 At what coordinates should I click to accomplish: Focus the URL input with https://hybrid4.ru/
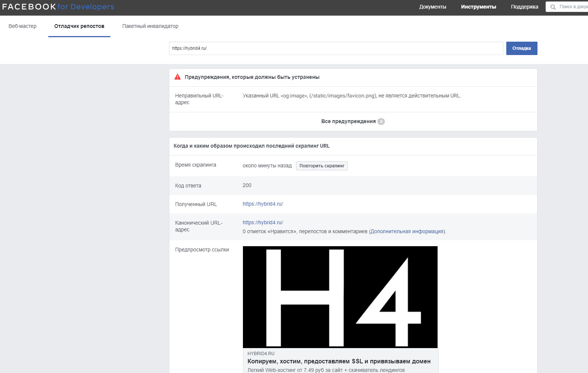[336, 48]
